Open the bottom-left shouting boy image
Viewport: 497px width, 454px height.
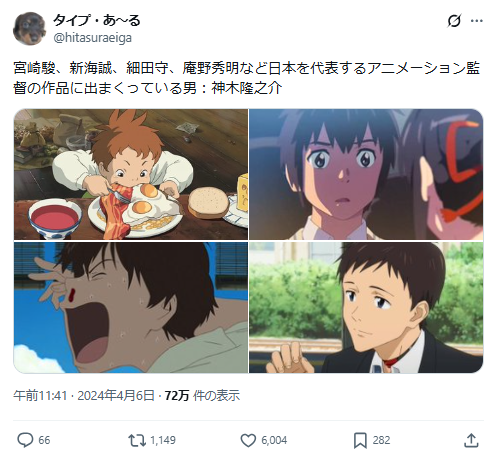131,307
